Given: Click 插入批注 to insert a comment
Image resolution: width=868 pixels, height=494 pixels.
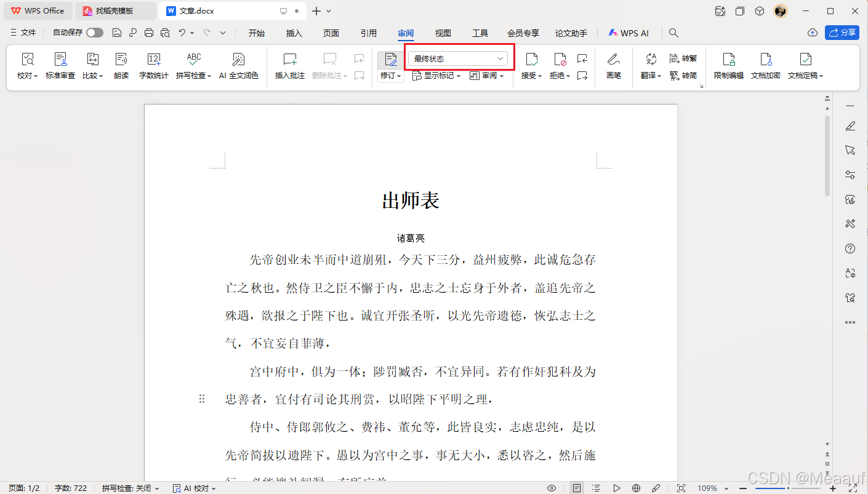Looking at the screenshot, I should click(290, 66).
